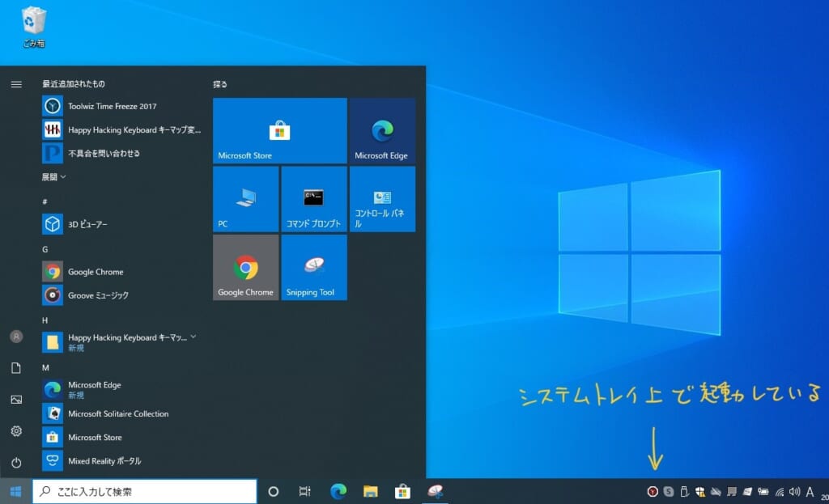Click the battery status tray icon
The image size is (829, 504).
pyautogui.click(x=763, y=492)
